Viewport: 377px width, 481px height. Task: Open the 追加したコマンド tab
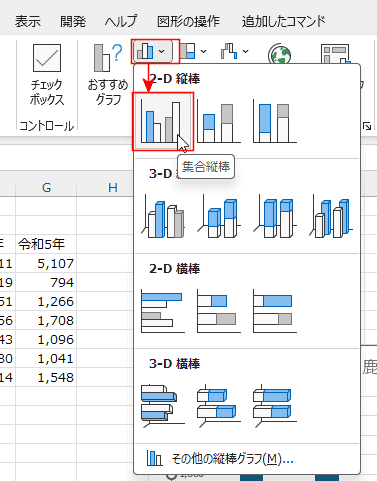coord(284,21)
